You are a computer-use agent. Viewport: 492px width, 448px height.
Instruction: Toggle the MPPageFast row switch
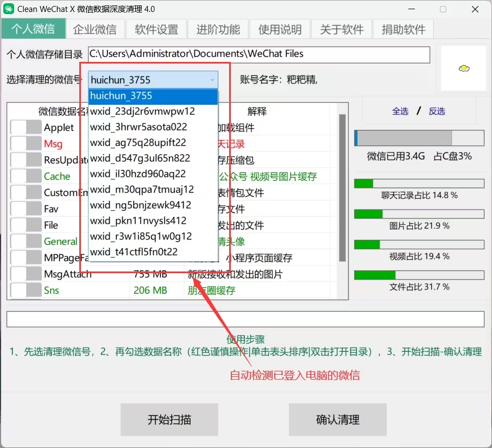click(x=26, y=258)
